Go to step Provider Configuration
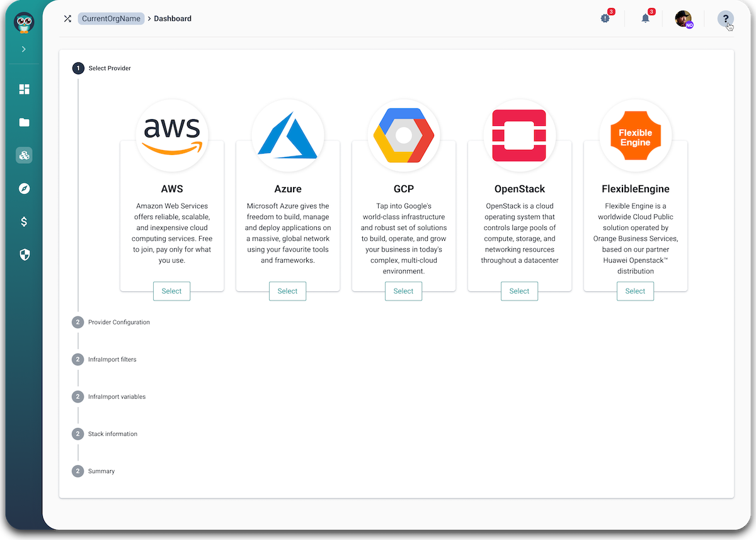 tap(111, 322)
